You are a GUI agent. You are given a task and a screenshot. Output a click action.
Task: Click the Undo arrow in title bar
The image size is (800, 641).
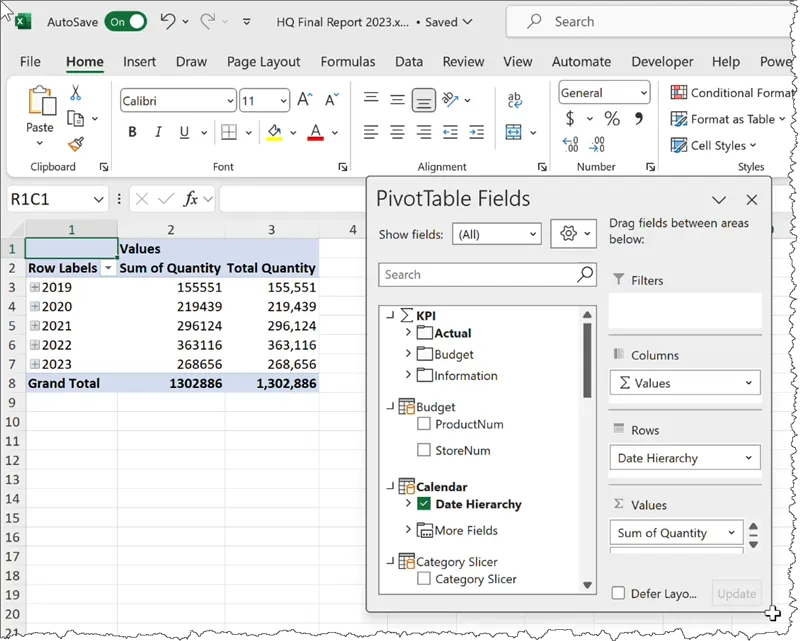pos(168,21)
